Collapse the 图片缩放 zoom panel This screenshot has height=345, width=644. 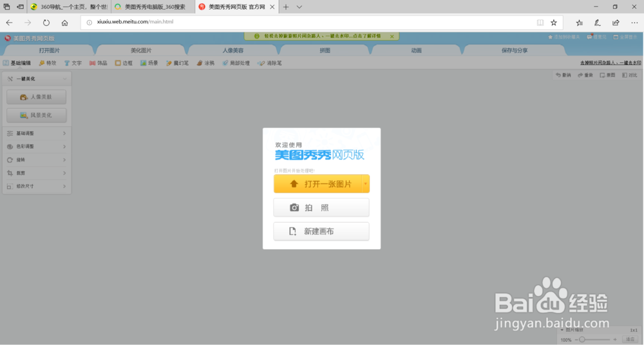pos(562,330)
